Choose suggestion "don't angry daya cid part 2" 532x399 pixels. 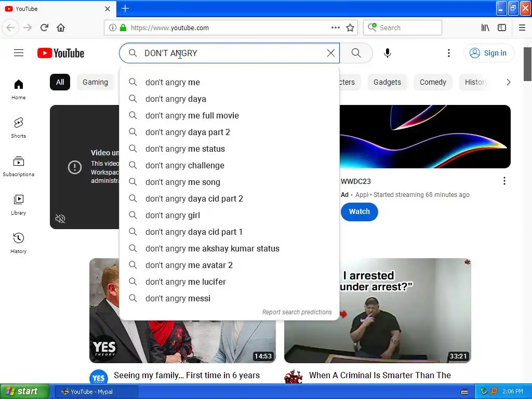pos(229,198)
